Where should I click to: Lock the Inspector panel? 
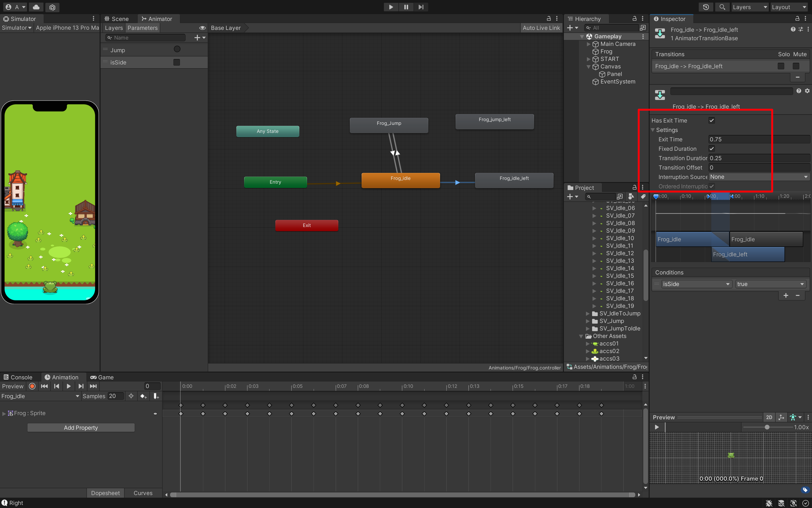797,19
